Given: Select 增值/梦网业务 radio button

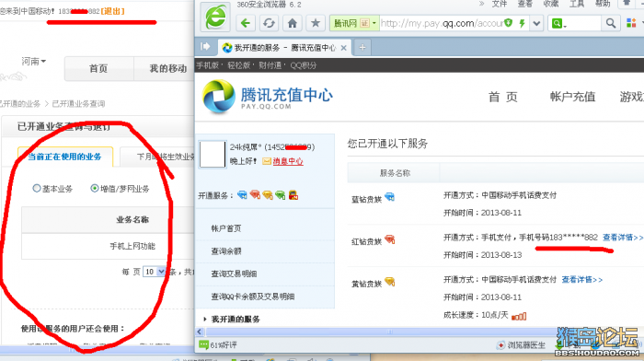Looking at the screenshot, I should pos(95,188).
